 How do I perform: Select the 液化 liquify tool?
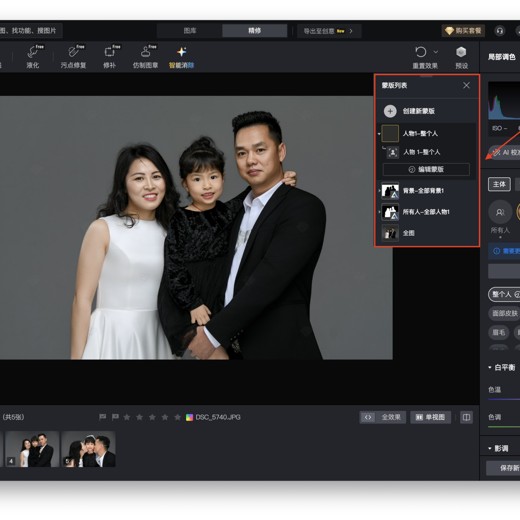[x=33, y=57]
